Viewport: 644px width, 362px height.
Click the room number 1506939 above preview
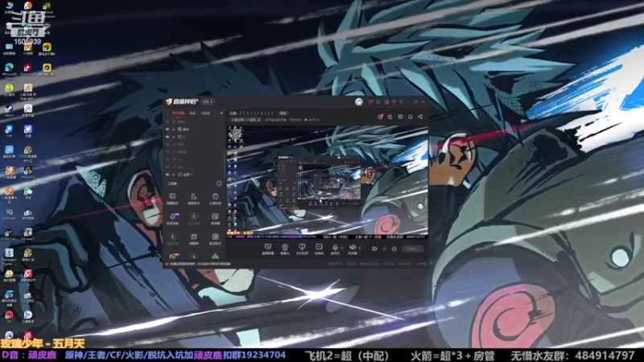coord(295,120)
